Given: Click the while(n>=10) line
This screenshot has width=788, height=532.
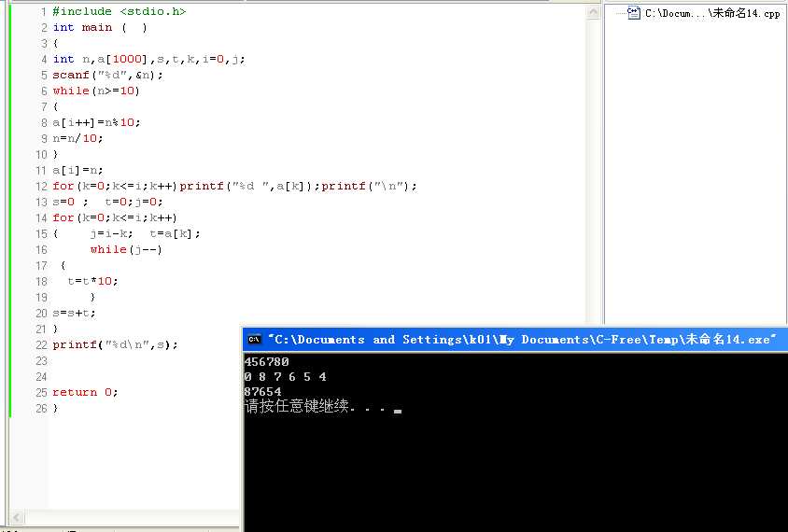Looking at the screenshot, I should (x=96, y=91).
